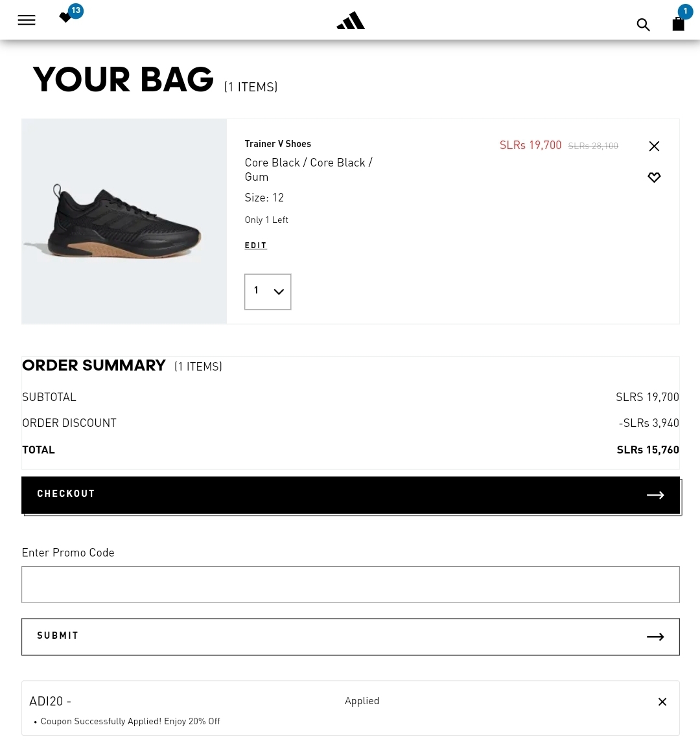Click the CHECKOUT button
This screenshot has width=700, height=745.
pyautogui.click(x=351, y=495)
